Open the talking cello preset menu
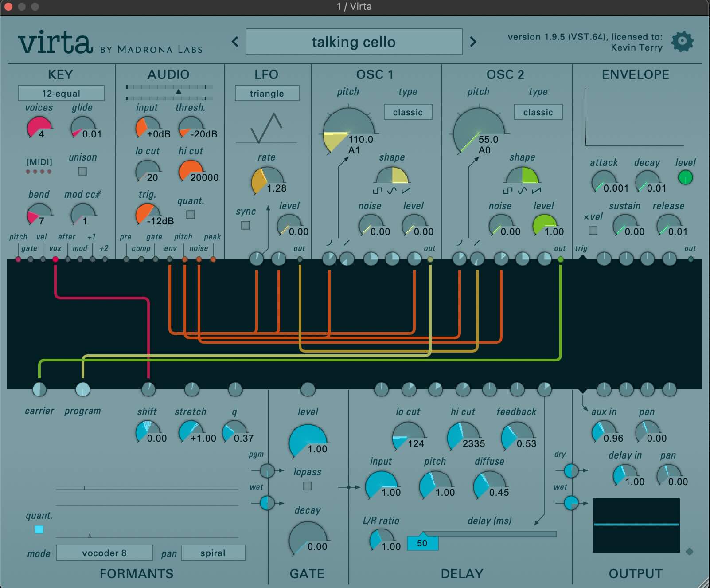Screen dimensions: 710x588 click(x=354, y=42)
